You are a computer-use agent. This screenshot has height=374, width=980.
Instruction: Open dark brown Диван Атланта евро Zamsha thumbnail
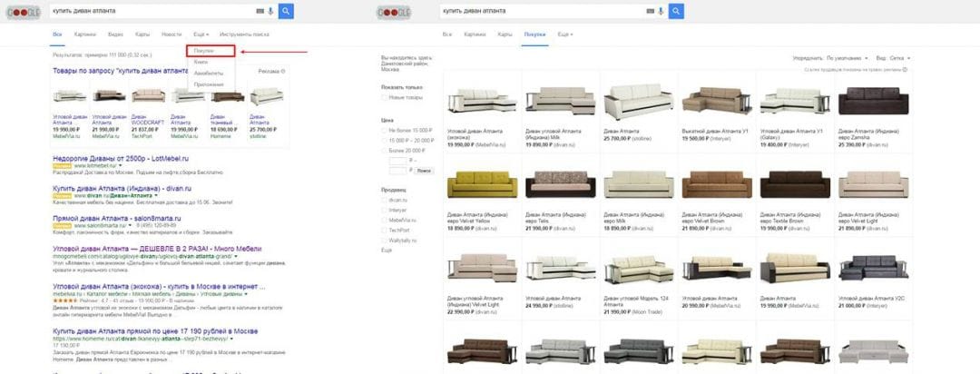click(873, 100)
